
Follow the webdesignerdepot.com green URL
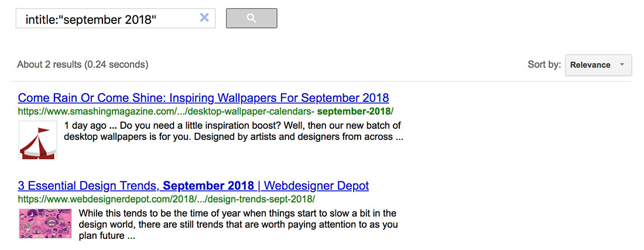click(x=166, y=199)
